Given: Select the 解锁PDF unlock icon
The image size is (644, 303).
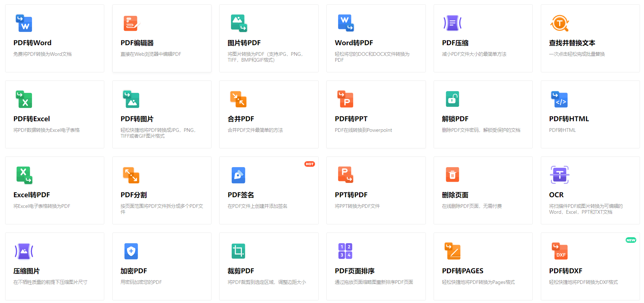Looking at the screenshot, I should point(452,100).
